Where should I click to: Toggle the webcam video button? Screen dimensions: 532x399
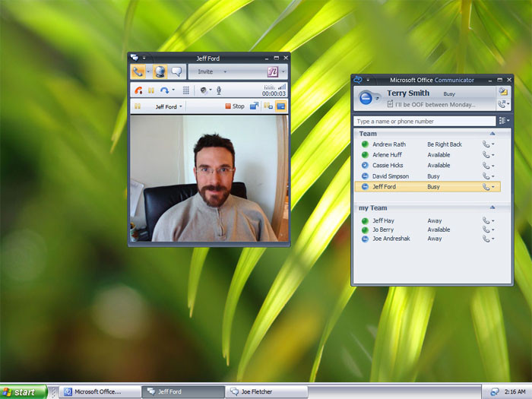coord(160,71)
